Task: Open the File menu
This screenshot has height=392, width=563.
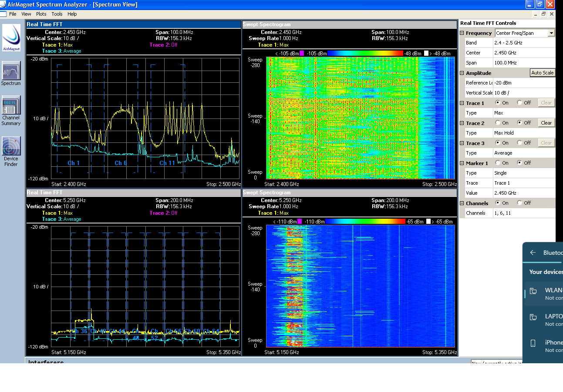Action: [x=13, y=14]
